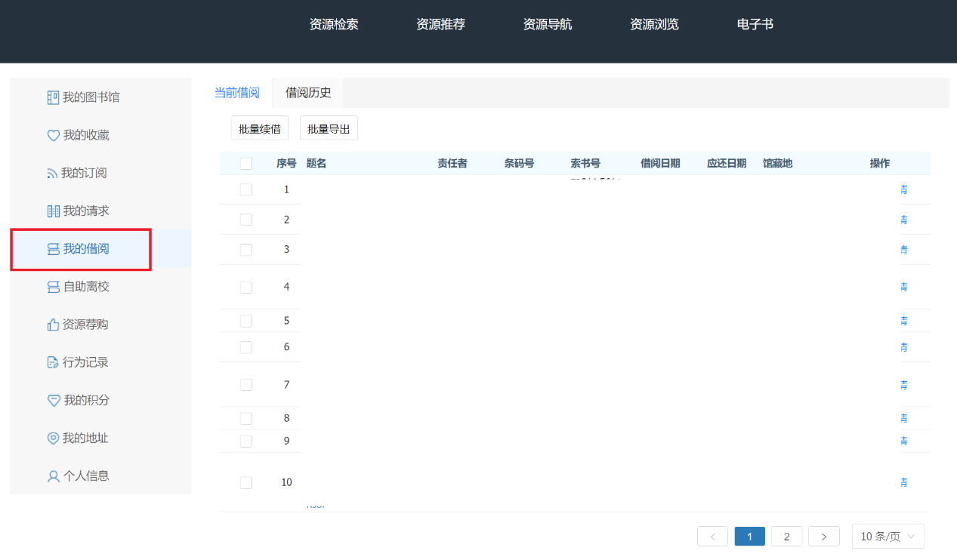Click the 批量续借 button
The width and height of the screenshot is (957, 560).
[x=260, y=129]
